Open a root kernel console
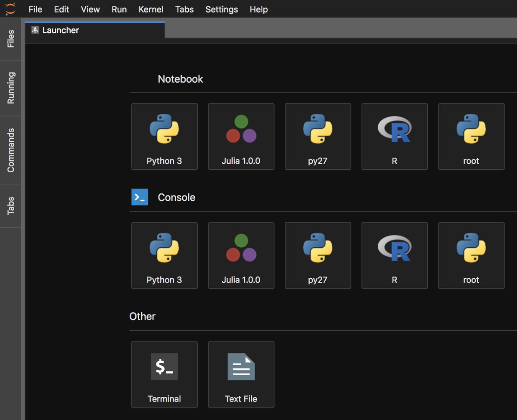Viewport: 517px width, 420px height. (x=471, y=255)
